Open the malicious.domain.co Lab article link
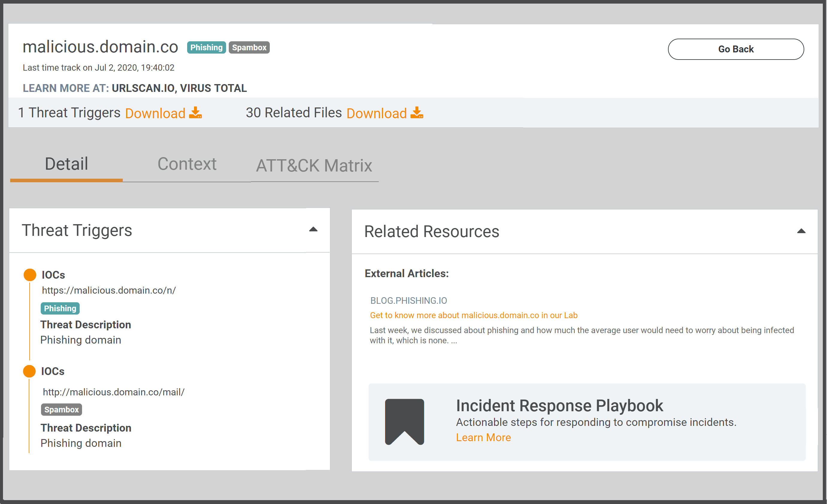Viewport: 827px width, 504px height. tap(473, 315)
